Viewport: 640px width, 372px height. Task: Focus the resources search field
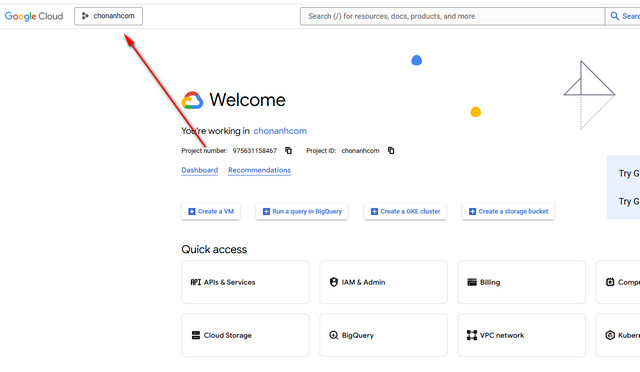point(452,16)
